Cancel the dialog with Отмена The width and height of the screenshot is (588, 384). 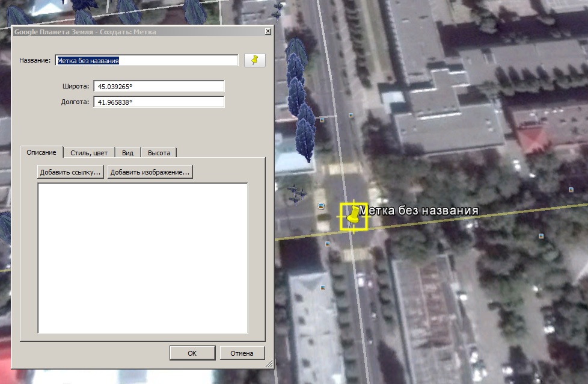[242, 353]
